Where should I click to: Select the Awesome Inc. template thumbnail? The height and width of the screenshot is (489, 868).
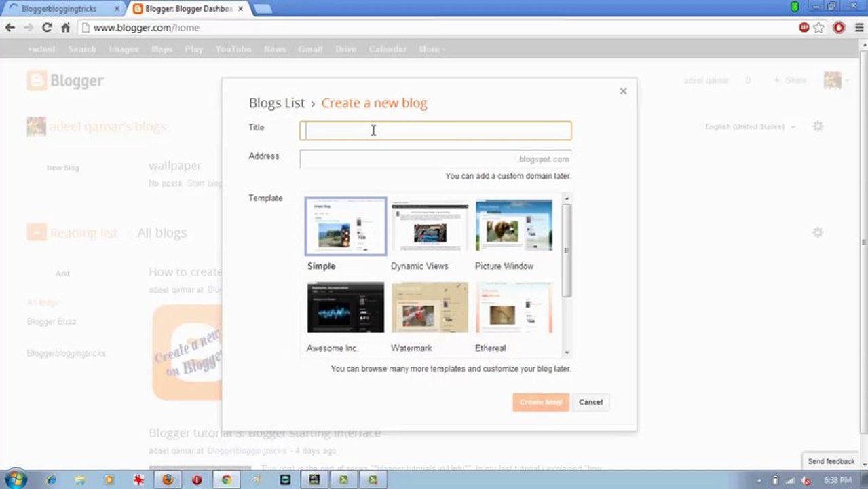(345, 308)
